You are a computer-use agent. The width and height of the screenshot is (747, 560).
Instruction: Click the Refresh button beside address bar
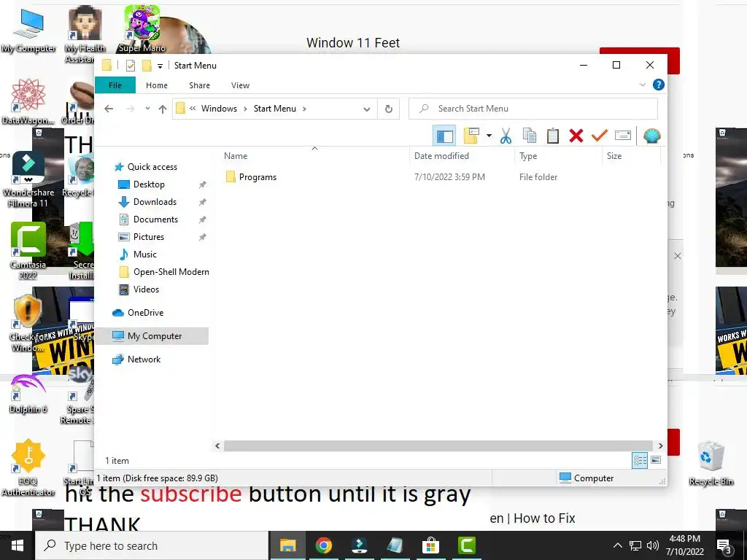pyautogui.click(x=389, y=109)
